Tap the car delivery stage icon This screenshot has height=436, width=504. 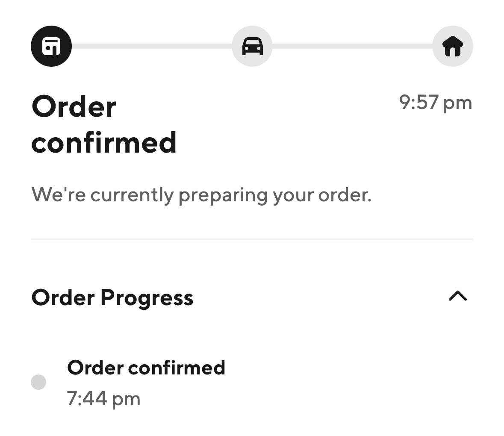coord(252,46)
